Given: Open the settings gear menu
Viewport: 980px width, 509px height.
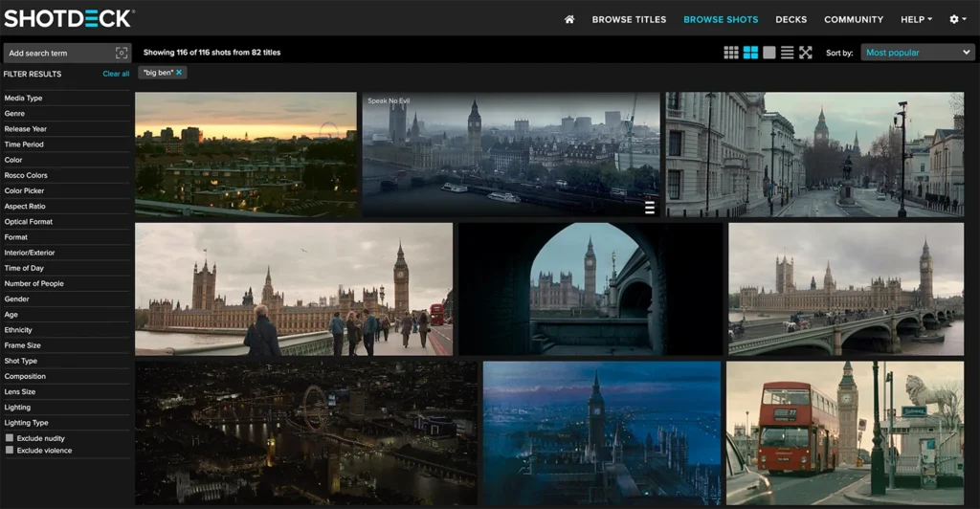Looking at the screenshot, I should coord(958,19).
